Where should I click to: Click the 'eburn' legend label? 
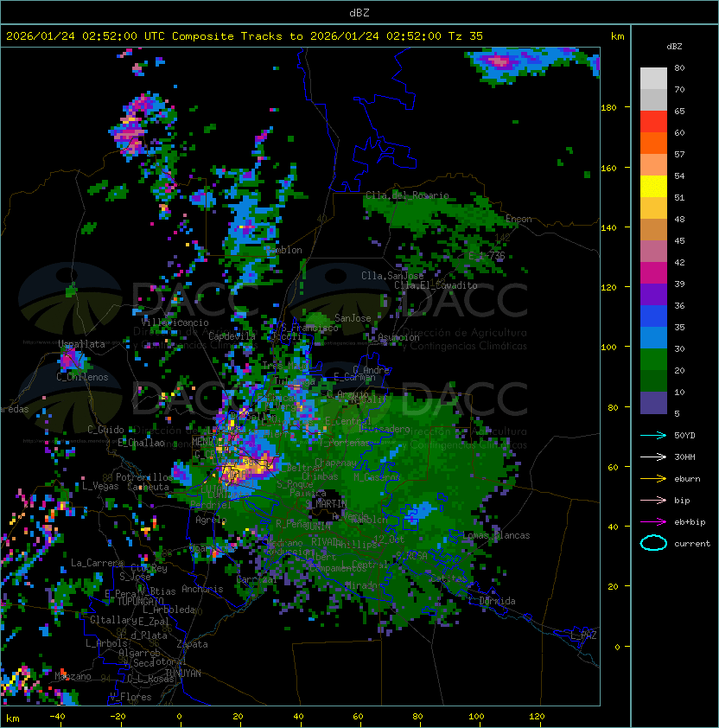(x=687, y=479)
